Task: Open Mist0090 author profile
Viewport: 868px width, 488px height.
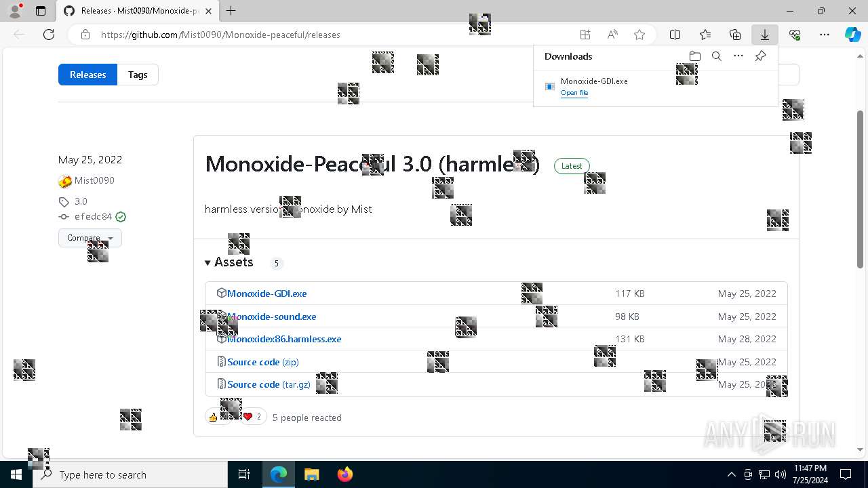Action: tap(94, 180)
